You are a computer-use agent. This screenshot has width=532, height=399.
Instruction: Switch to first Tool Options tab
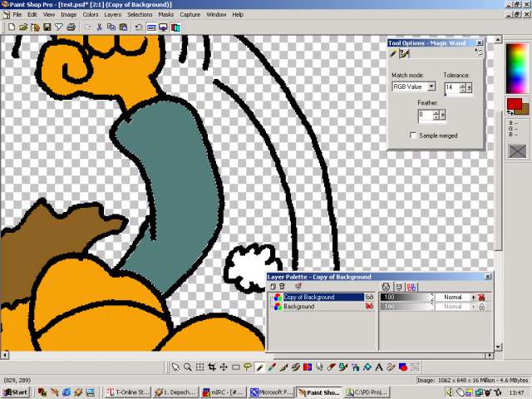pyautogui.click(x=393, y=53)
